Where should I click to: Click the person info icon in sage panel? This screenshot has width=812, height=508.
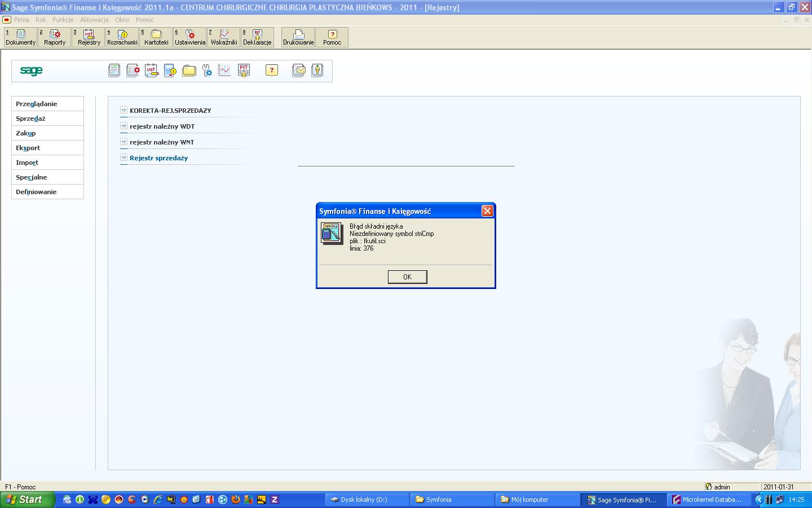pos(317,71)
